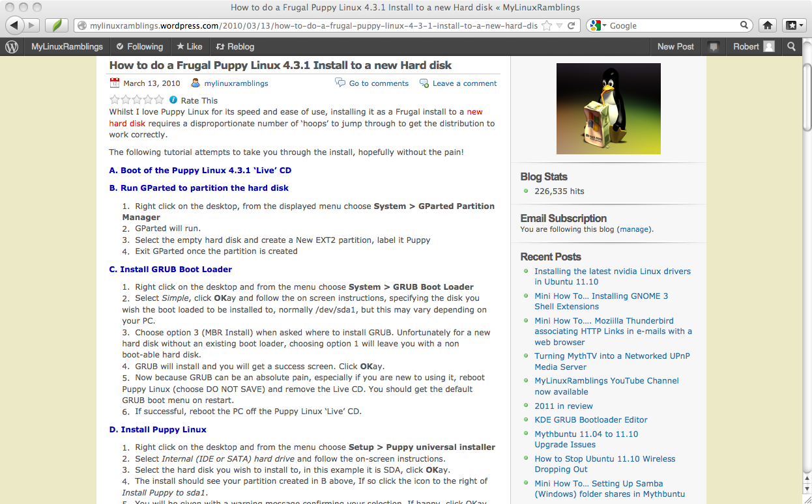The image size is (812, 504).
Task: Open the WordPress logo menu
Action: click(12, 46)
